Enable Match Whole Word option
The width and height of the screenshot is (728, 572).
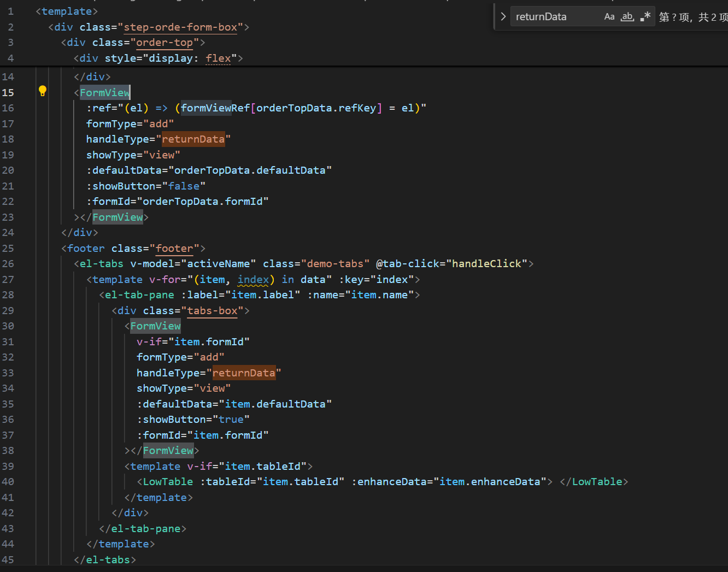coord(627,17)
